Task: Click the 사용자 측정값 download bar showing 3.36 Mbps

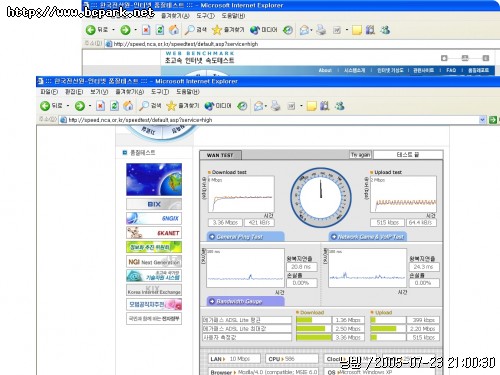Action: [x=314, y=337]
